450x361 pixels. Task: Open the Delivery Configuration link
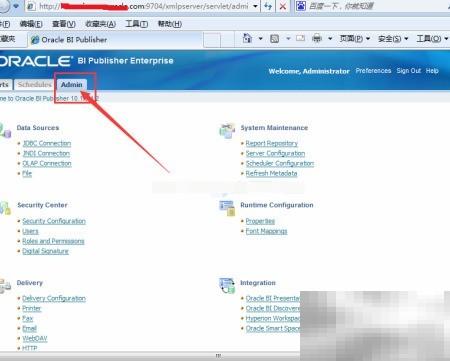pyautogui.click(x=54, y=298)
